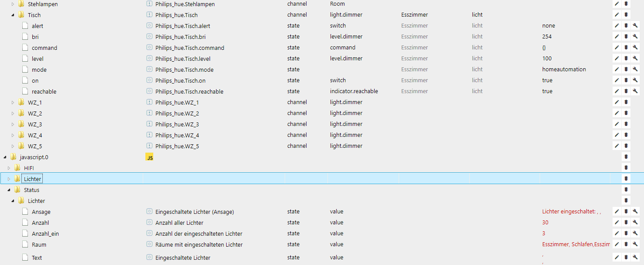Open wrench settings for the mode state

point(635,69)
